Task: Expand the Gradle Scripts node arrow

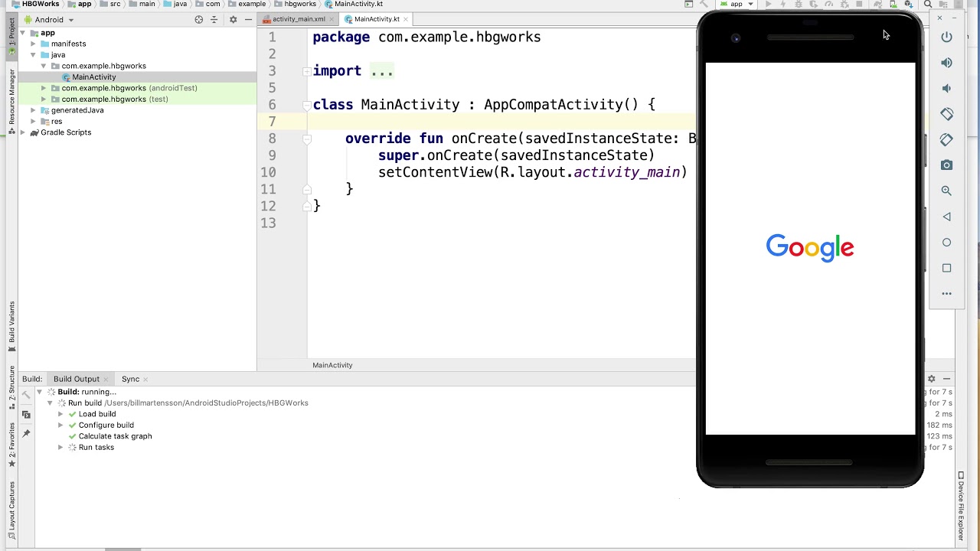Action: [x=23, y=132]
